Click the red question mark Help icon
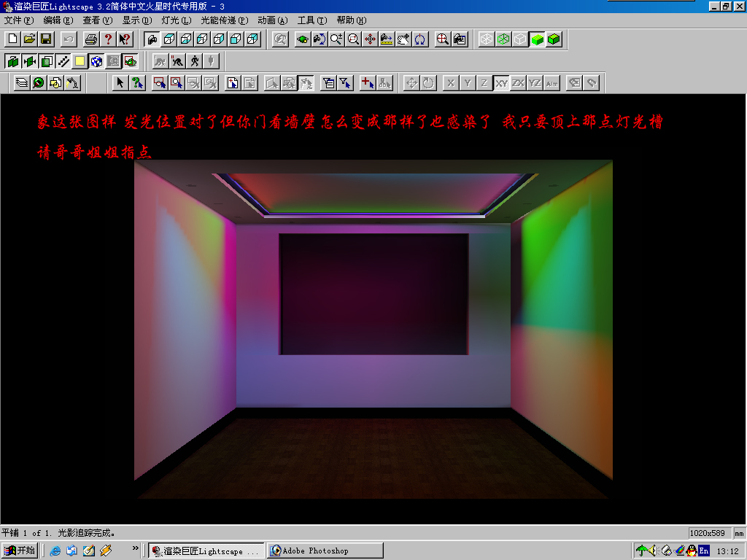 click(108, 39)
